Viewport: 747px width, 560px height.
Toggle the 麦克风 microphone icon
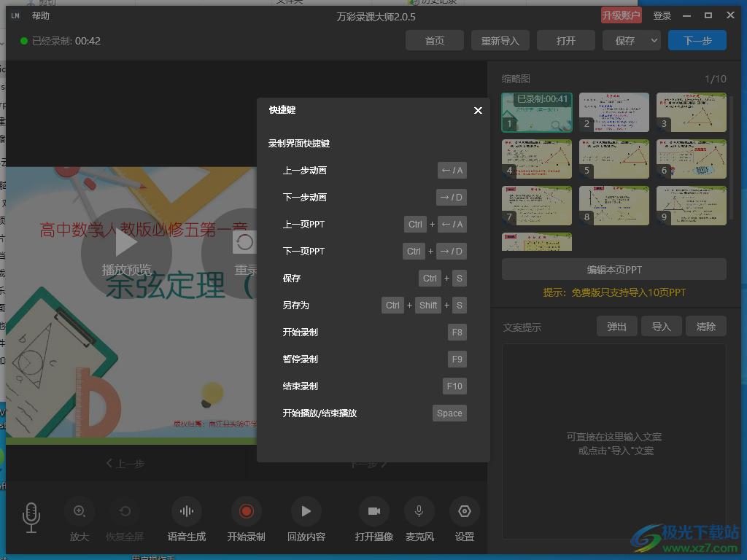pyautogui.click(x=419, y=512)
